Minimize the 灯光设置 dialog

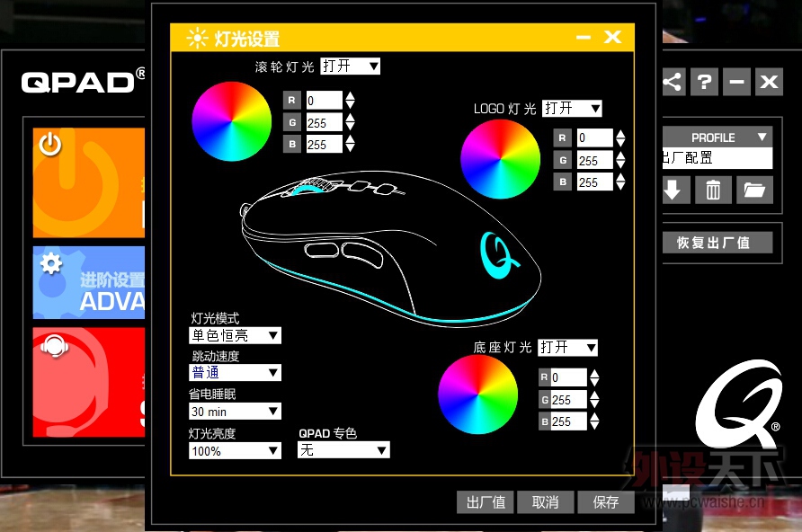(584, 38)
